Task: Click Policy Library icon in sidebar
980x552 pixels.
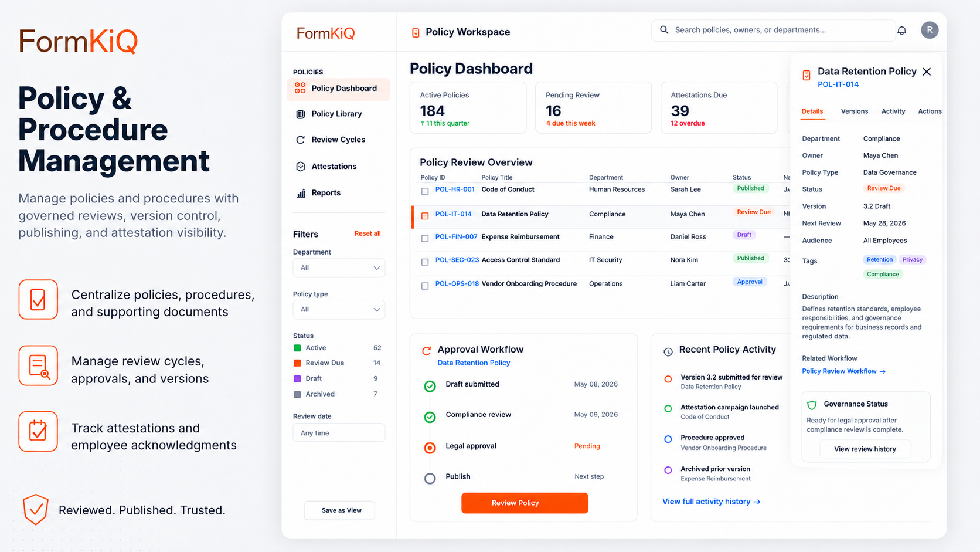Action: click(x=301, y=114)
